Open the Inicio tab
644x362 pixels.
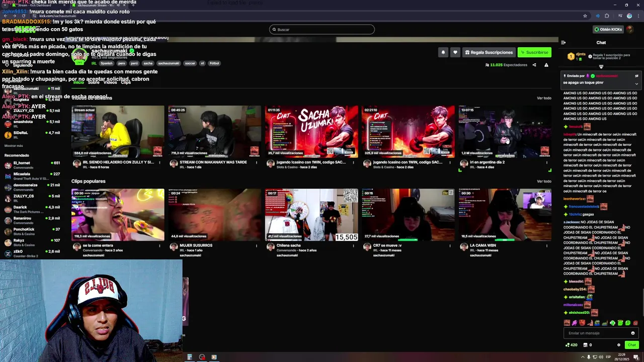[x=78, y=82]
